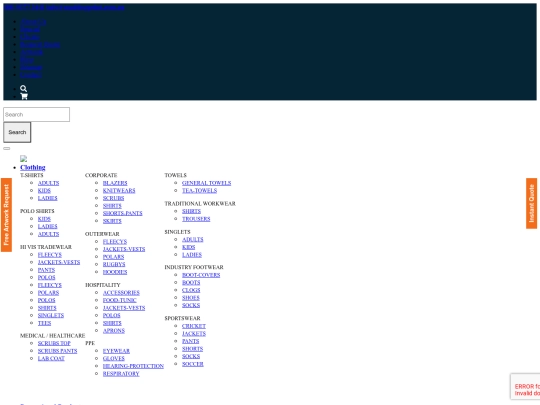Open LAB COAT link
Image resolution: width=540 pixels, height=405 pixels.
51,358
